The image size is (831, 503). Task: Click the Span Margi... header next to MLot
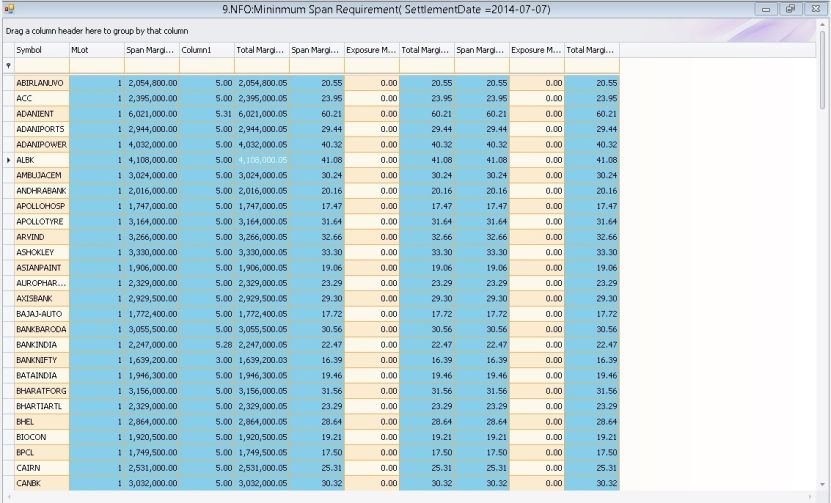click(x=152, y=50)
